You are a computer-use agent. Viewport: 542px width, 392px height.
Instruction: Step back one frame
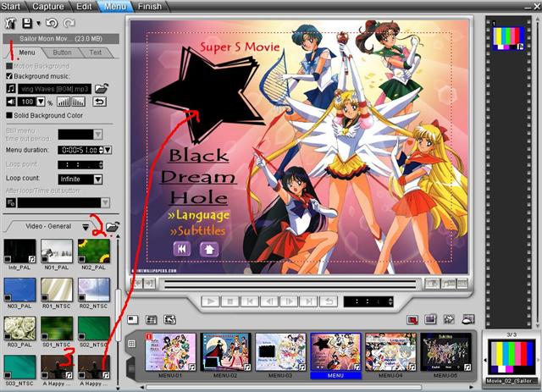pyautogui.click(x=269, y=301)
